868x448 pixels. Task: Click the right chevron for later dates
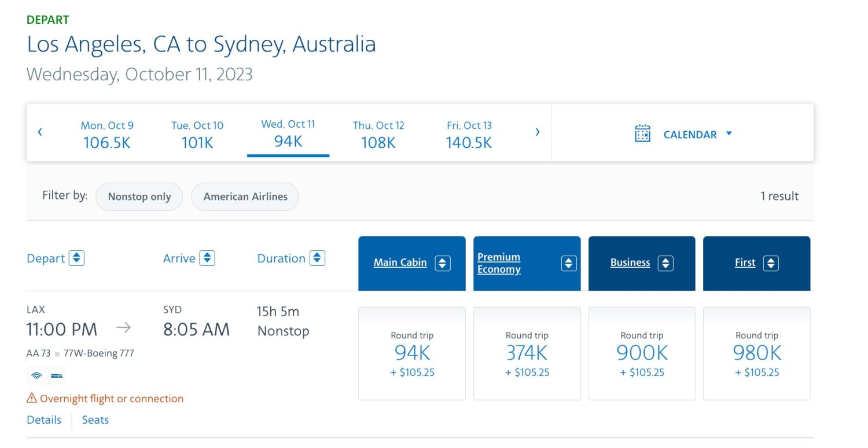point(538,132)
